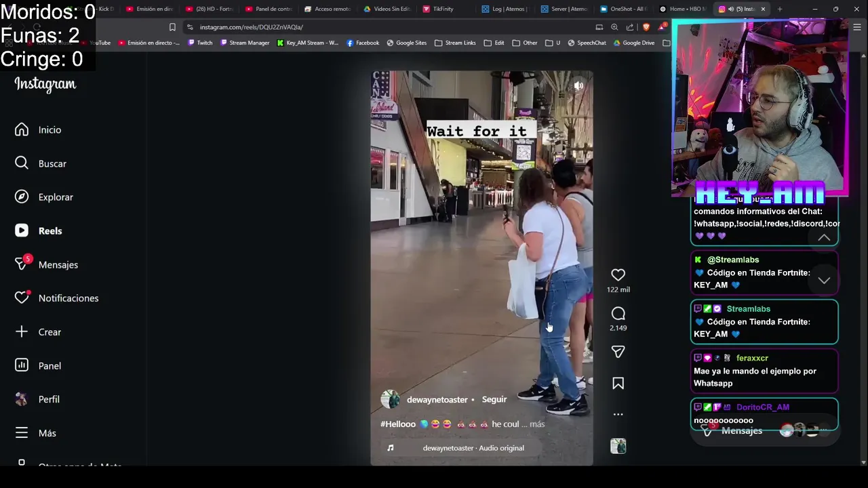Click the 122 mil likes count
This screenshot has width=868, height=488.
pos(618,289)
